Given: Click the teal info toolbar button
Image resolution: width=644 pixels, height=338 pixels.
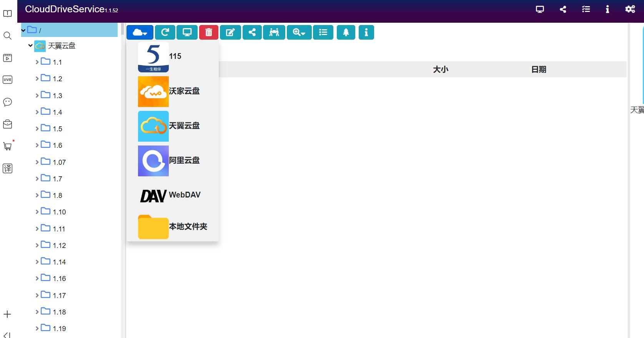Looking at the screenshot, I should click(366, 32).
